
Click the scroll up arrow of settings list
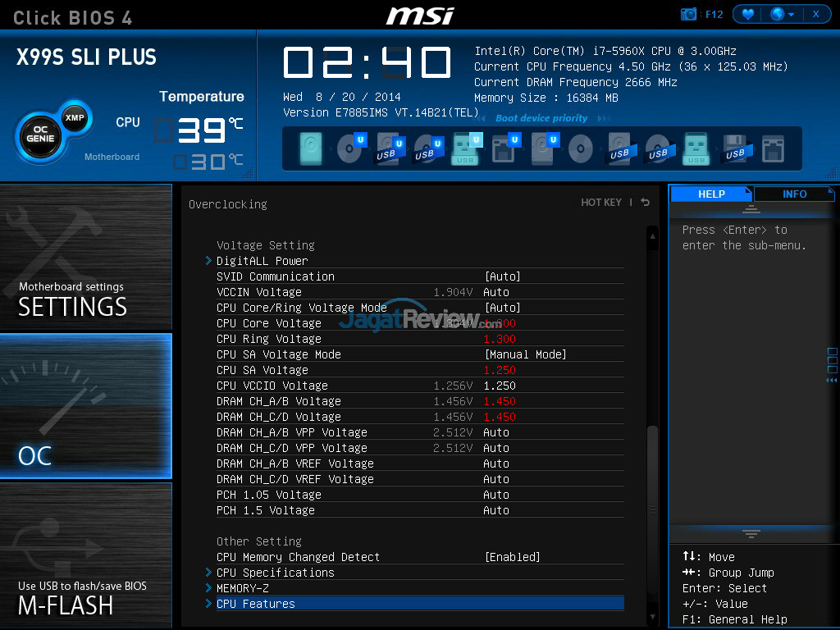652,235
